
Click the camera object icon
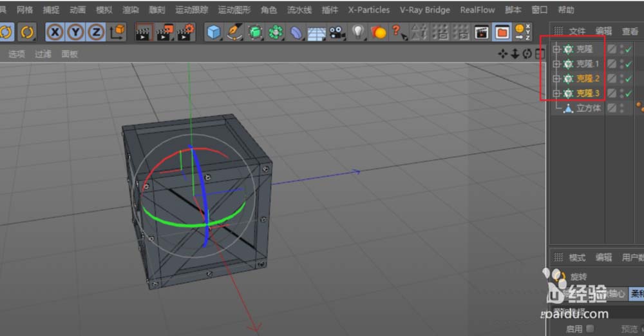click(337, 32)
